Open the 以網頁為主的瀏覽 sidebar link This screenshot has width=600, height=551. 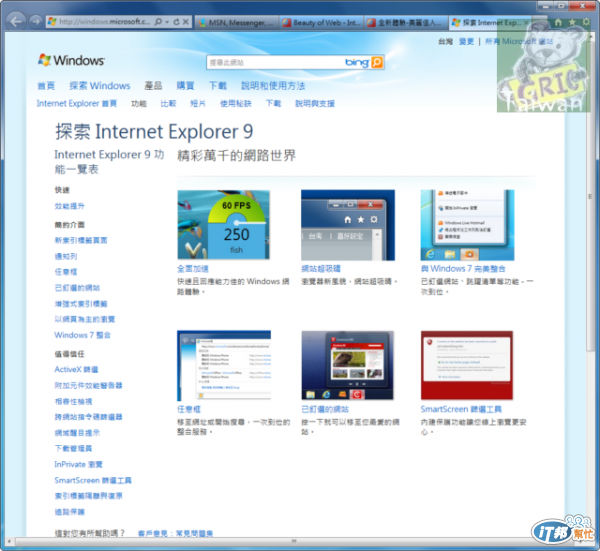(x=85, y=319)
